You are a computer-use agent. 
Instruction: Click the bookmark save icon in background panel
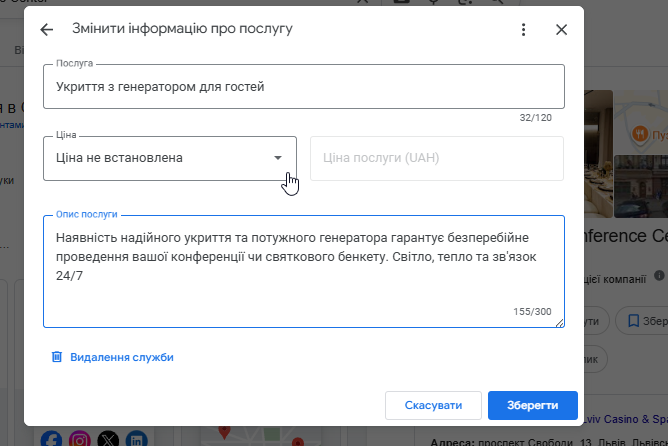633,321
